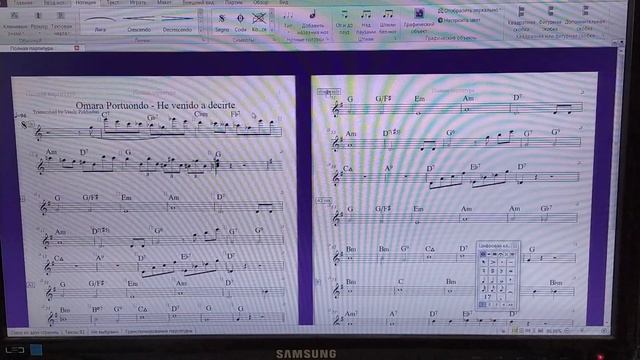Switch to the Обзор ribbon tab
This screenshot has height=360, width=640.
pos(260,2)
